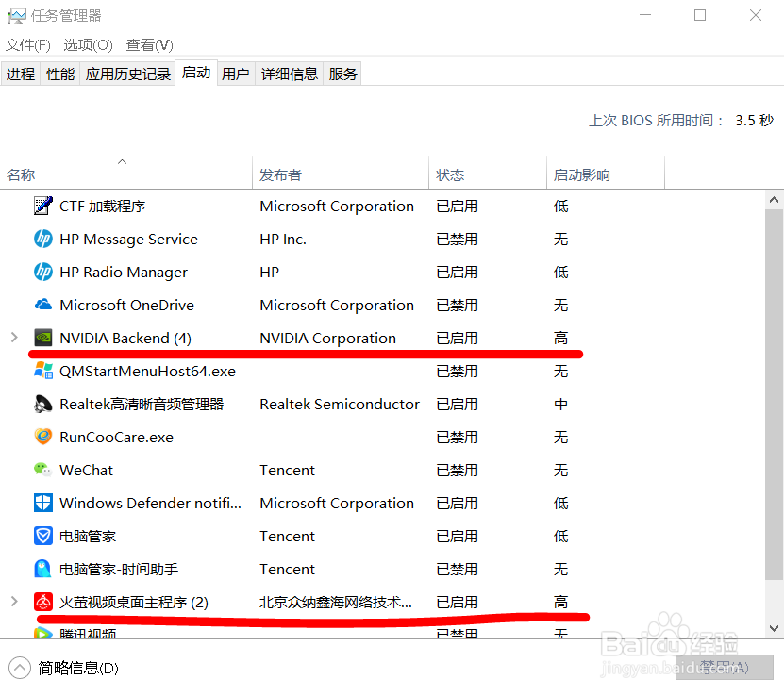This screenshot has height=696, width=784.
Task: Select the QMStartMenuHost64.exe entry name
Action: (x=147, y=371)
